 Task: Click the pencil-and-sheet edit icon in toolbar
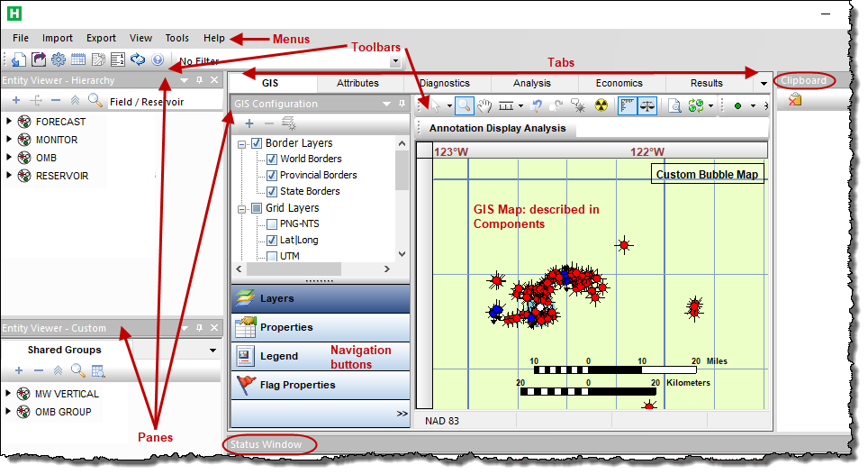coord(98,59)
